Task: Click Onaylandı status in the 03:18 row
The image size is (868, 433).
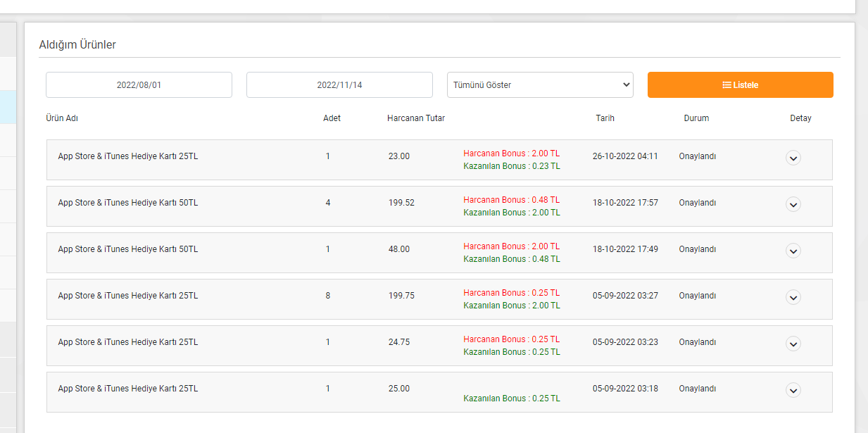Action: coord(698,389)
